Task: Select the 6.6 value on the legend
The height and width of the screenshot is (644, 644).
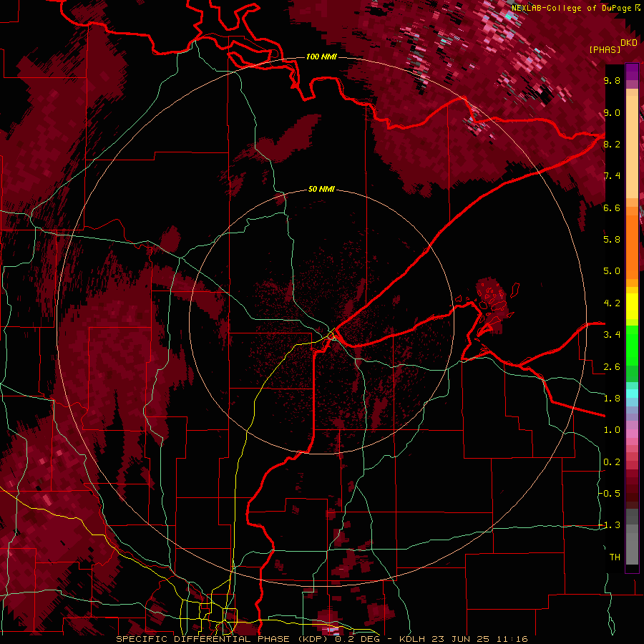Action: click(612, 208)
